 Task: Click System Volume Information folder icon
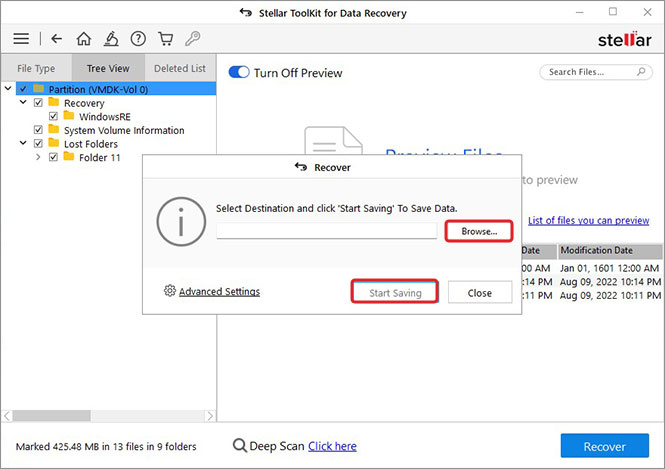coord(53,129)
